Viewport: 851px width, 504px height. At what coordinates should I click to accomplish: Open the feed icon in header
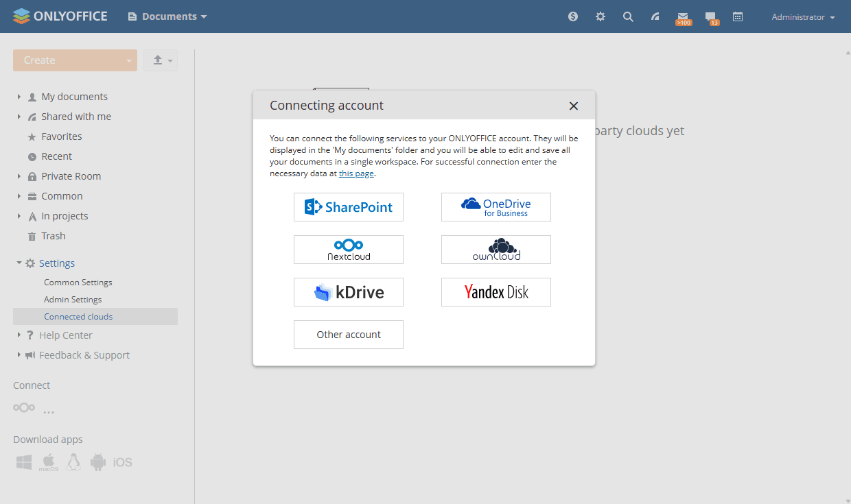[x=655, y=16]
